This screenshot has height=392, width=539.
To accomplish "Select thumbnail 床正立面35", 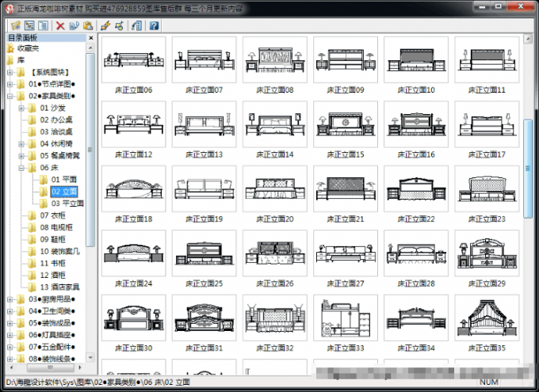I will coord(487,318).
